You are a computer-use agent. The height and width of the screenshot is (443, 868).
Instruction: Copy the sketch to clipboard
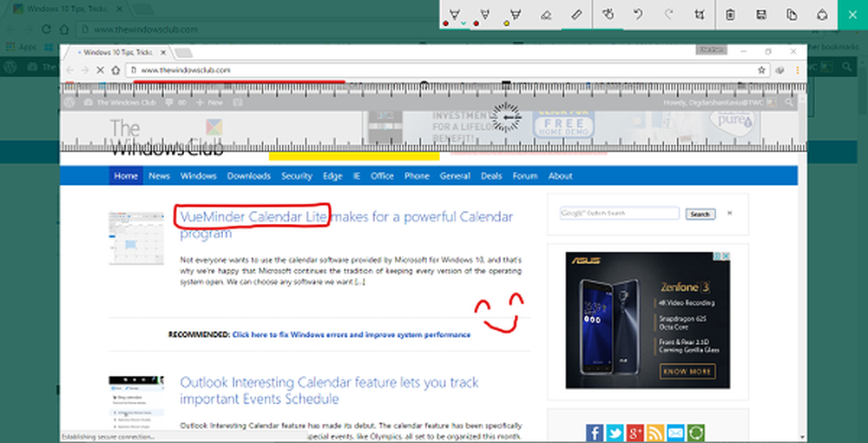click(x=791, y=15)
